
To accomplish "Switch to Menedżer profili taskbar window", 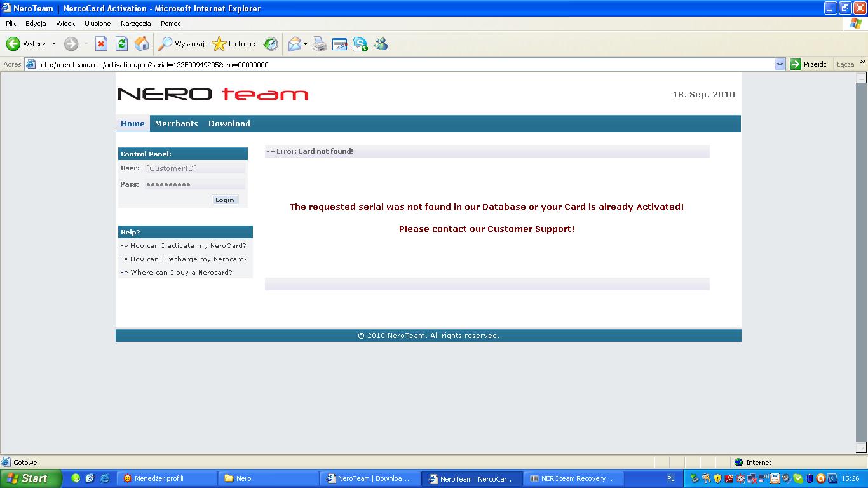I will [167, 478].
